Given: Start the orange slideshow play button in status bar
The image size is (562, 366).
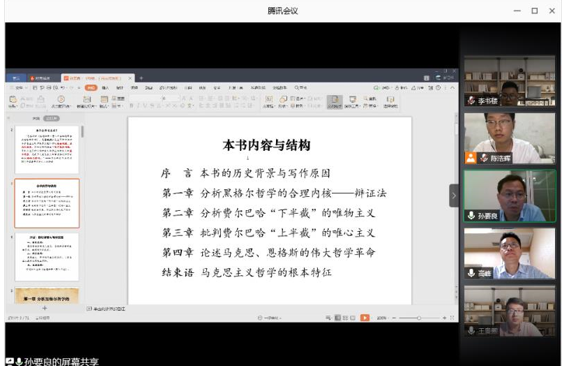Looking at the screenshot, I should pyautogui.click(x=365, y=318).
